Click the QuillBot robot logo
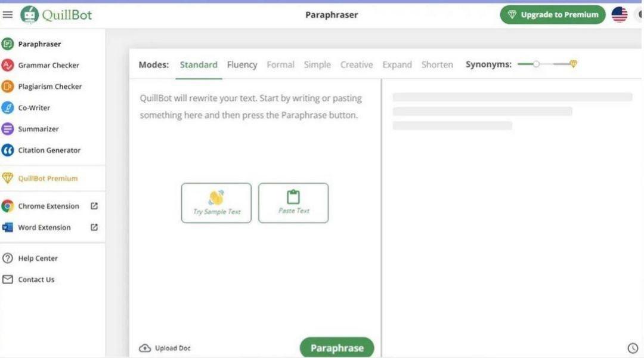 click(30, 15)
